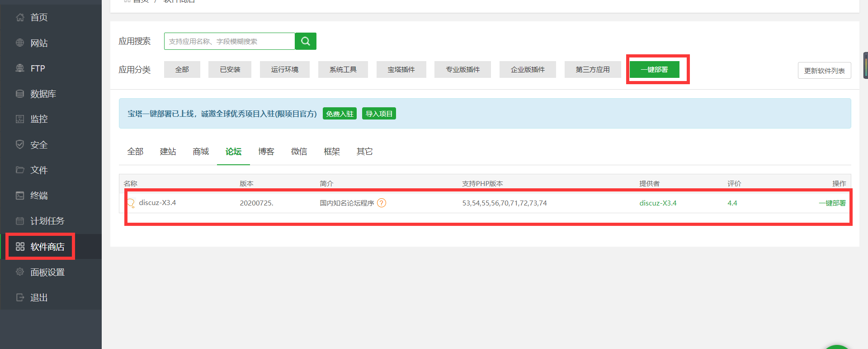The image size is (868, 349).
Task: Filter by 运行环境 category
Action: click(285, 69)
